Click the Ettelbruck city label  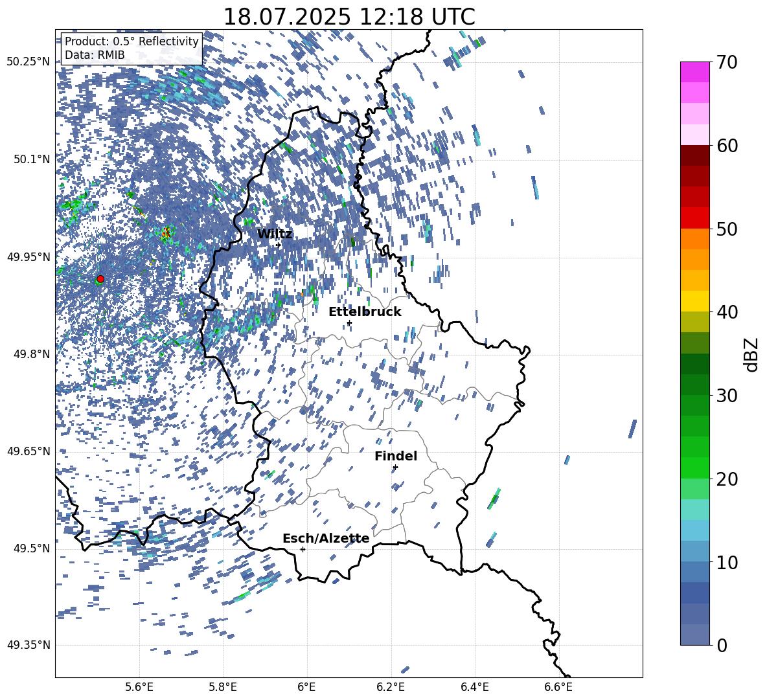(x=365, y=312)
